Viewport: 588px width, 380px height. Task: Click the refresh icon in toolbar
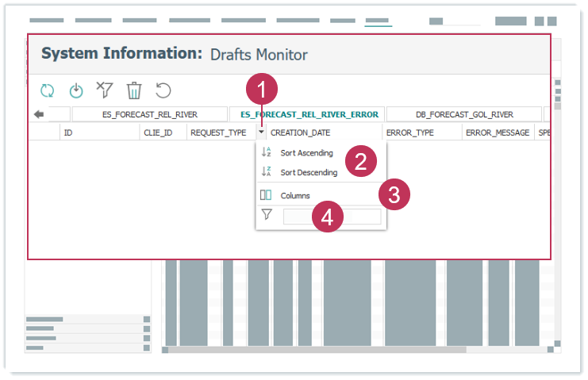[48, 90]
